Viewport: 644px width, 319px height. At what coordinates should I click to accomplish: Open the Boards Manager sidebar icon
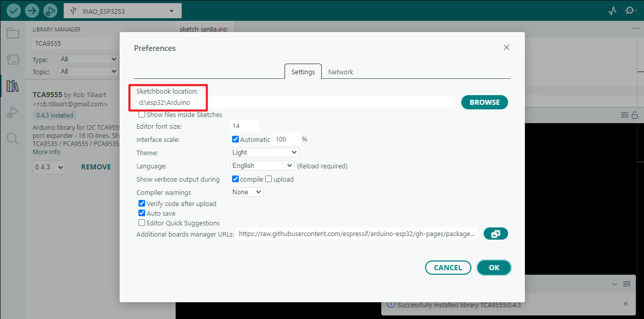click(13, 59)
